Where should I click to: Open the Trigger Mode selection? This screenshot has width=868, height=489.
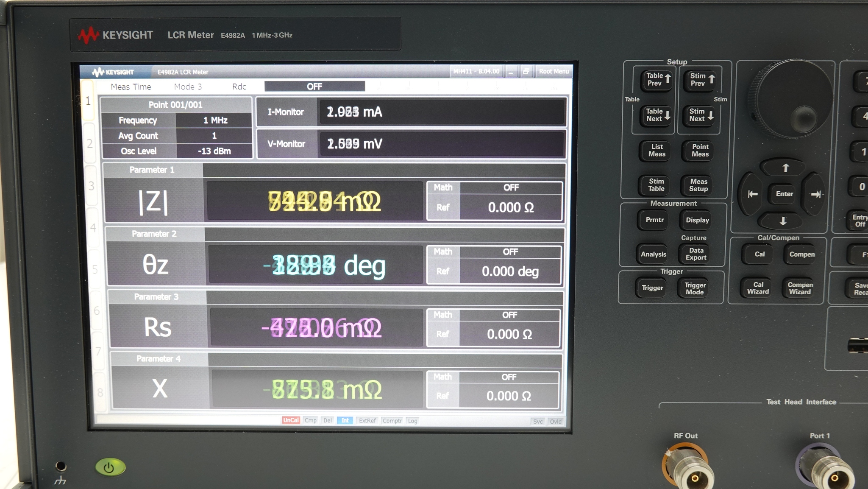tap(694, 288)
